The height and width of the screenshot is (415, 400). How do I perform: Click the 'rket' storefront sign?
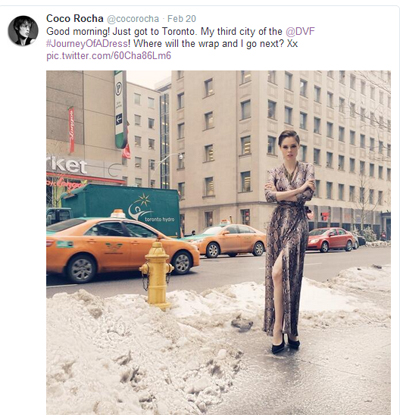tap(67, 165)
